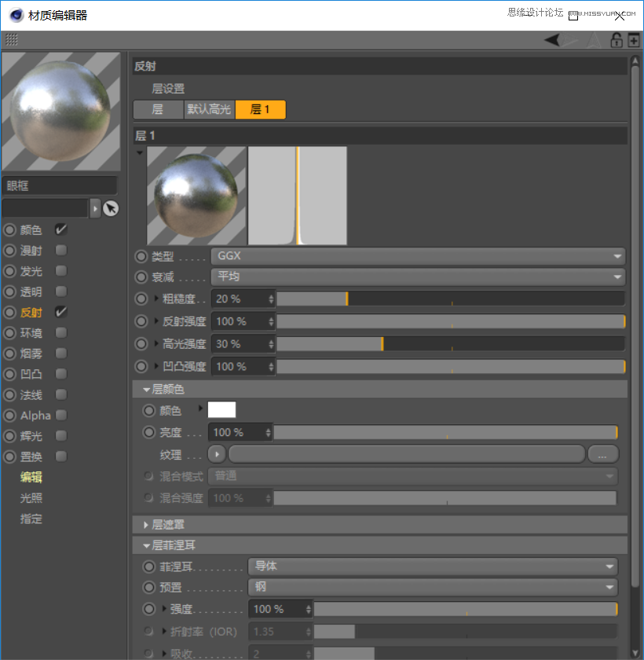Switch to the 默认高光 tab
The width and height of the screenshot is (644, 660).
pos(209,110)
